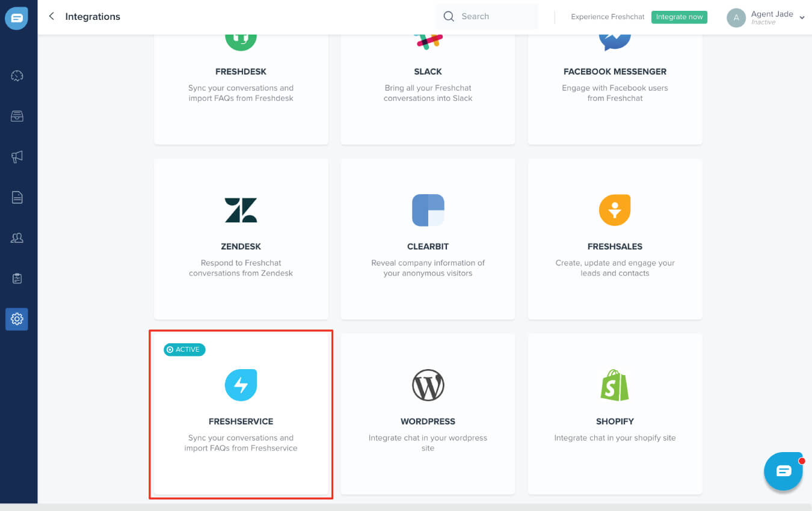Screen dimensions: 812x511
Task: Open the FRESHDESK integration title
Action: [x=241, y=72]
